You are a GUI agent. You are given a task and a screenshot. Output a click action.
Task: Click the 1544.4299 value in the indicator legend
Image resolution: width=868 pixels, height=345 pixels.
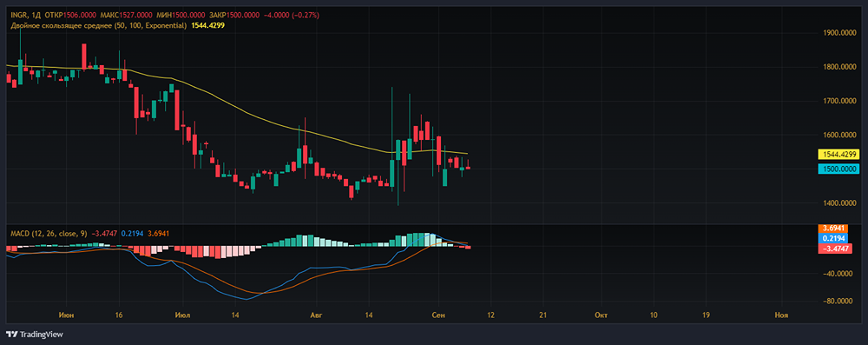pos(207,25)
